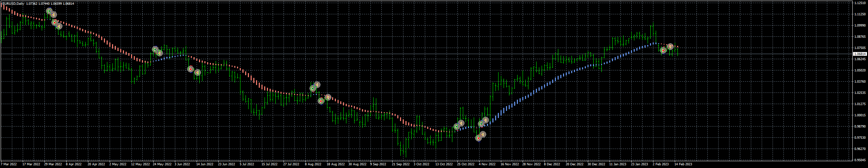Click the 16 Nov 2022 date label
The image size is (868, 168).
pos(510,164)
